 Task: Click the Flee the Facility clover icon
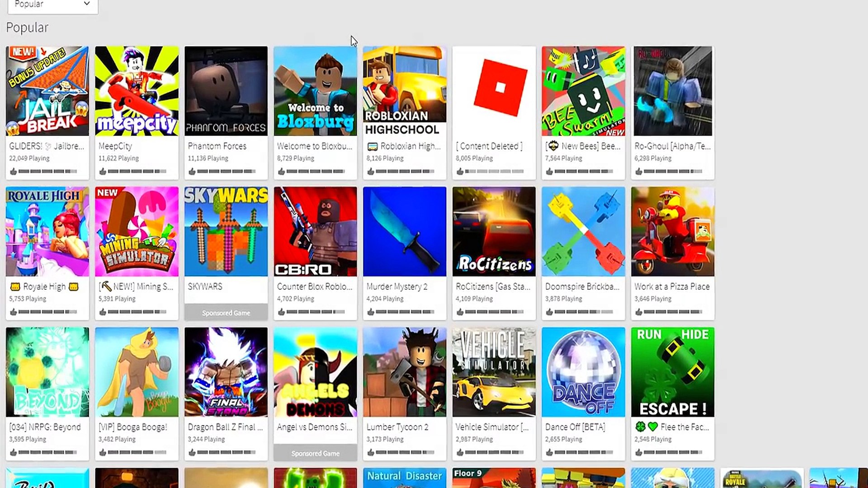[x=640, y=427]
